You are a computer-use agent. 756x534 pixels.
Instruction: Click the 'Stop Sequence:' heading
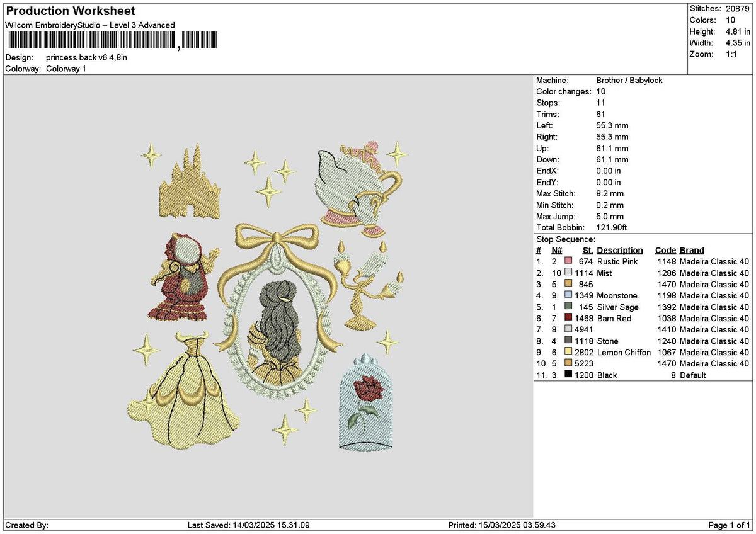coord(566,239)
